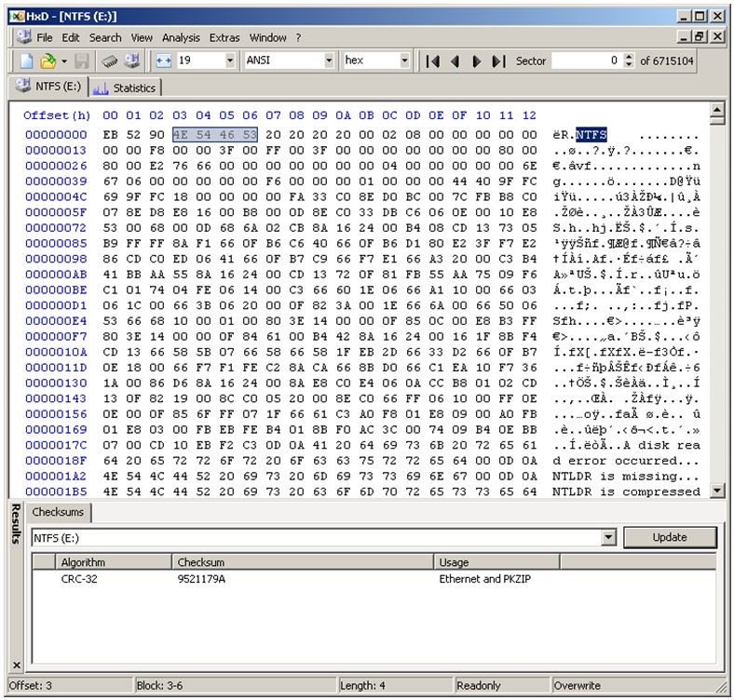Open the ANSI charset dropdown
Viewport: 734px width, 700px height.
coord(329,61)
